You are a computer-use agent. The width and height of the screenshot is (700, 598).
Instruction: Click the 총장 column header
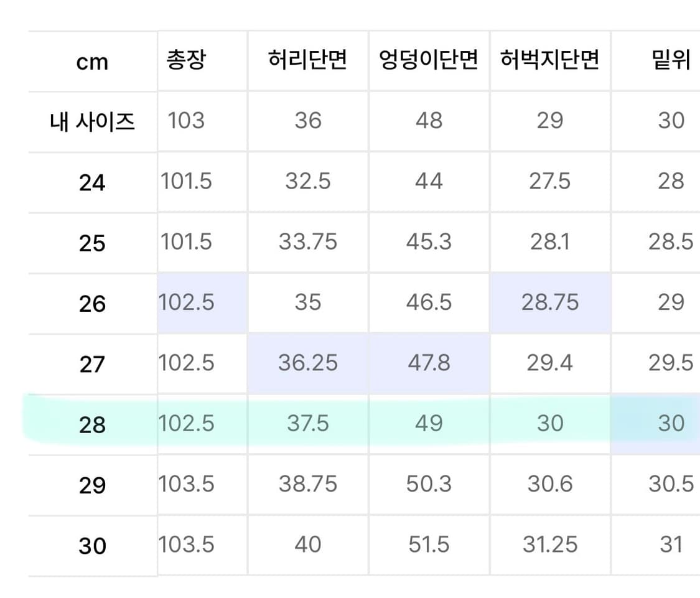185,60
